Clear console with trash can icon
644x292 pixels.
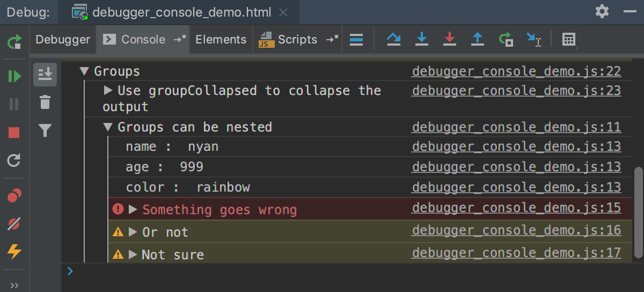pos(45,102)
